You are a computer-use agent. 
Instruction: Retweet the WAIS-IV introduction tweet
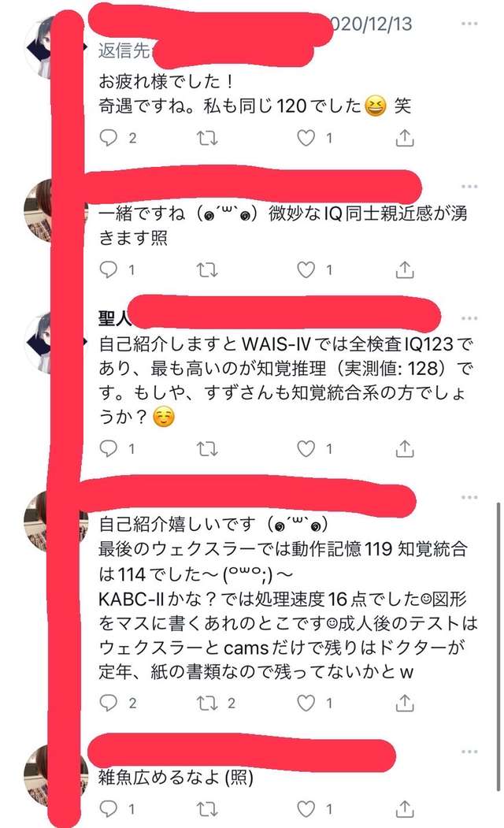pyautogui.click(x=207, y=449)
